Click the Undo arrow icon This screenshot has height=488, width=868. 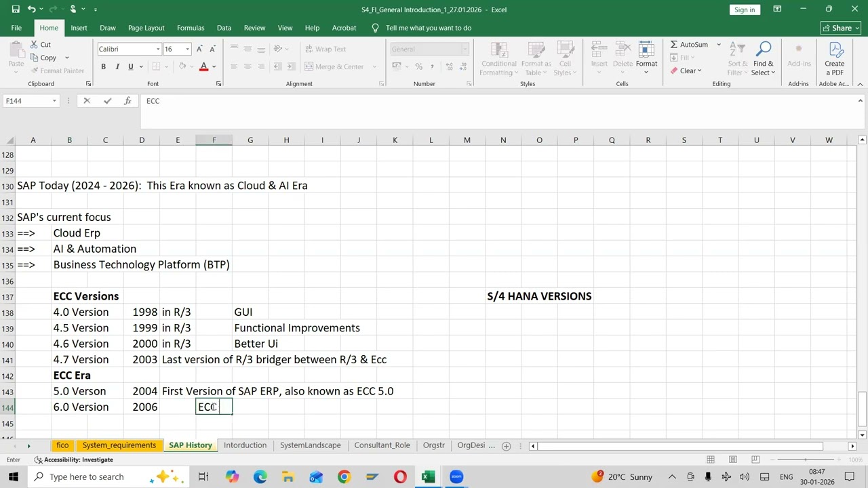tap(31, 9)
